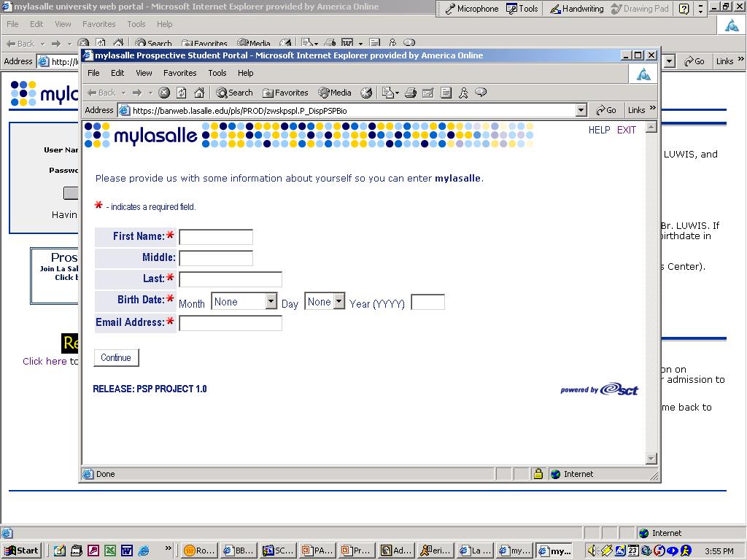Click the Mail icon in the Prospective Student Portal toolbar
747x560 pixels.
[388, 93]
